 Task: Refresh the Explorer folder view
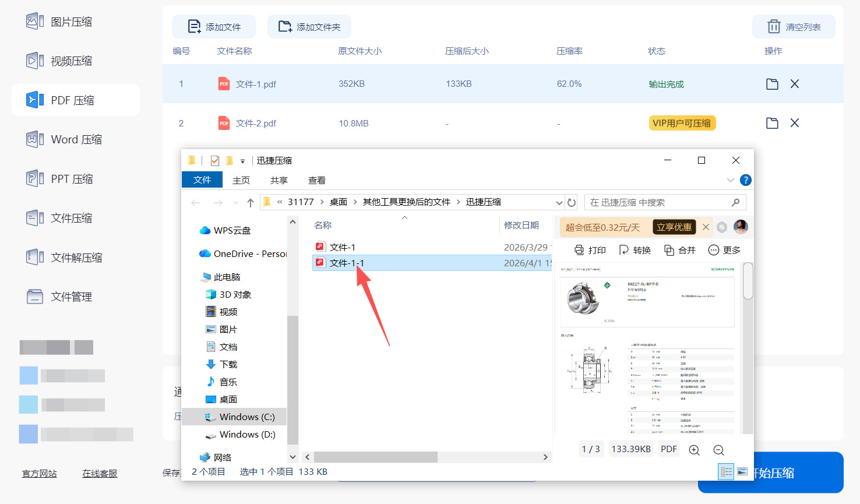point(572,203)
